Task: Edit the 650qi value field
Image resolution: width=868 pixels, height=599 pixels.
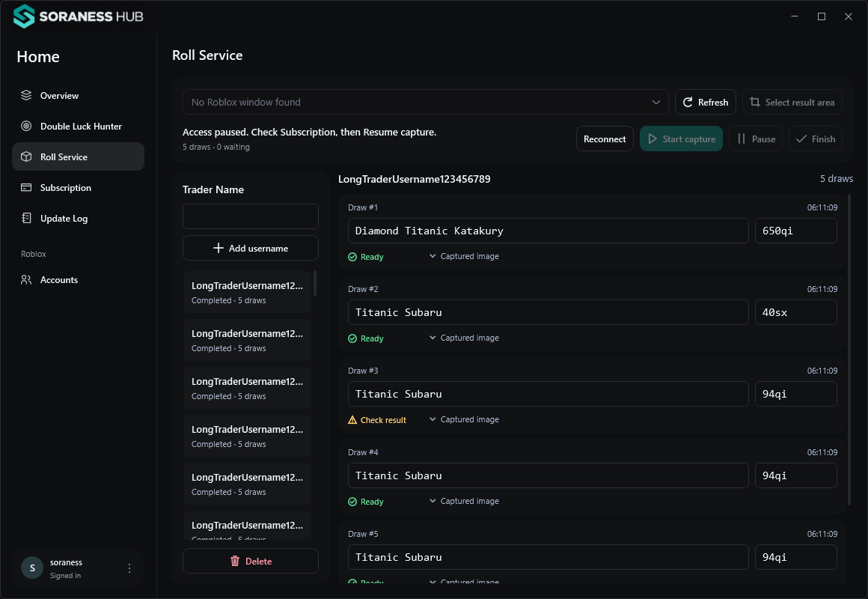Action: click(795, 231)
